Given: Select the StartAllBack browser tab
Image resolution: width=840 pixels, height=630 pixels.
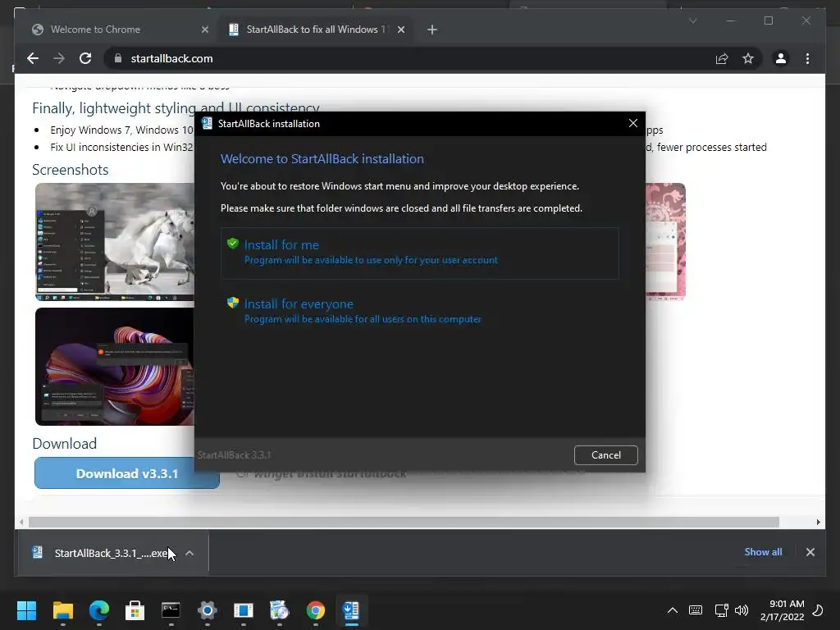Looking at the screenshot, I should (314, 30).
